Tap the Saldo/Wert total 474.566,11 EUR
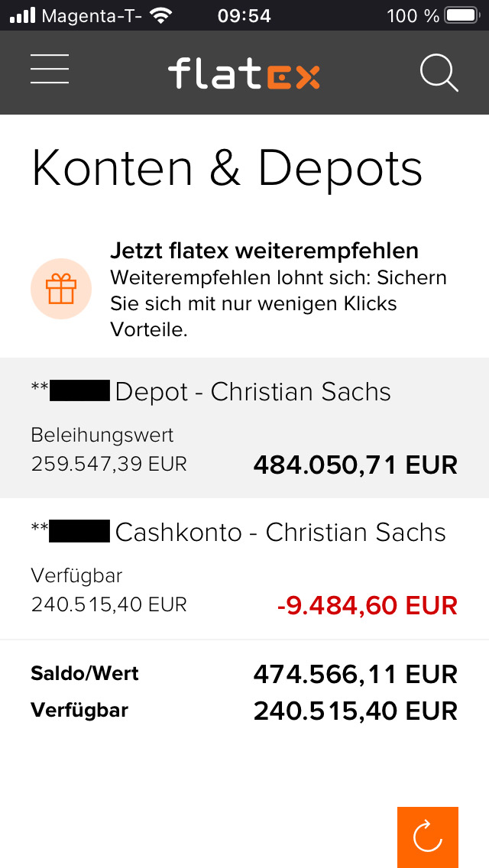 355,674
